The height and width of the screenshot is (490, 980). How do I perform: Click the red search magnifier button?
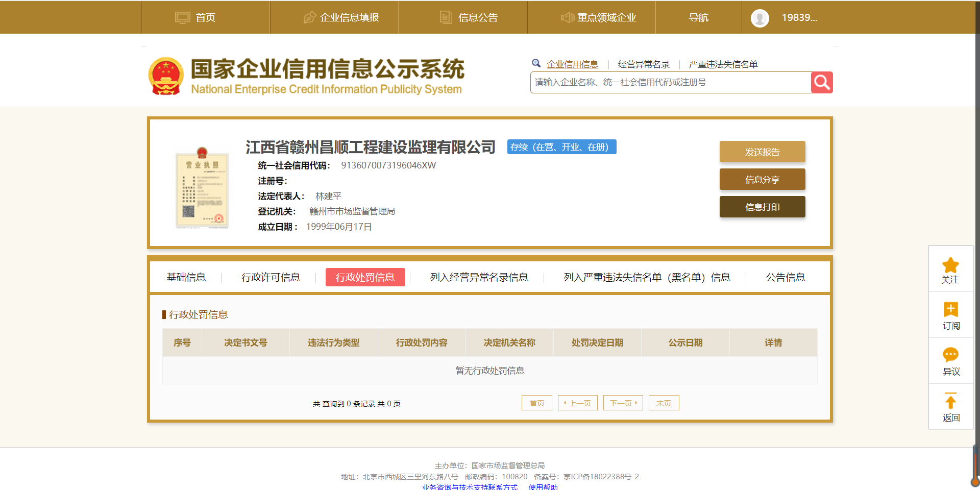(821, 82)
